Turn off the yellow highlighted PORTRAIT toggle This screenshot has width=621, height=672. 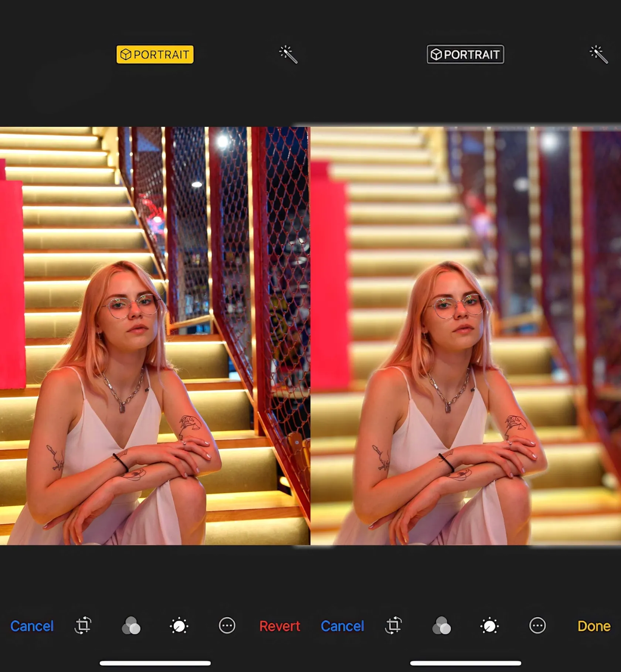155,55
